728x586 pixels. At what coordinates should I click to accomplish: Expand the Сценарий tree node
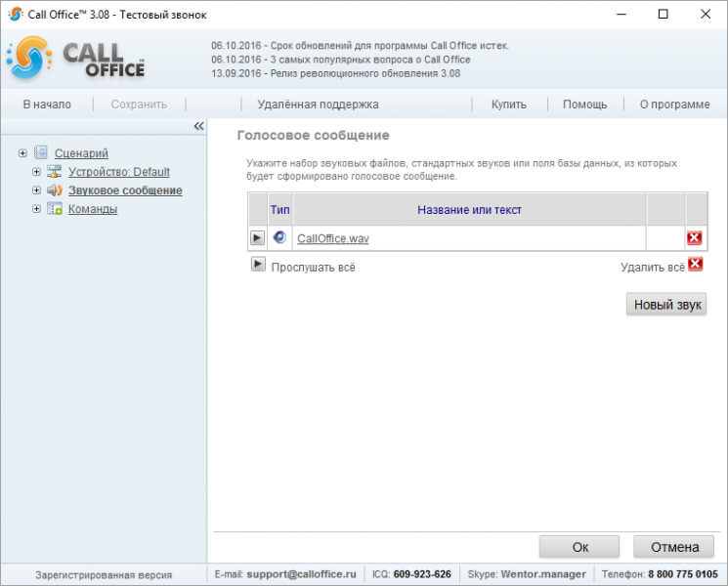click(22, 153)
